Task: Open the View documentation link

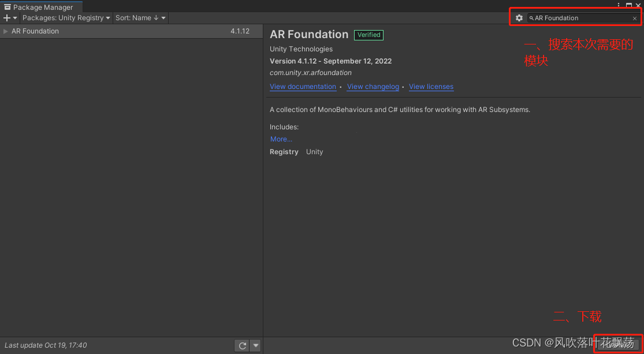Action: (x=303, y=87)
